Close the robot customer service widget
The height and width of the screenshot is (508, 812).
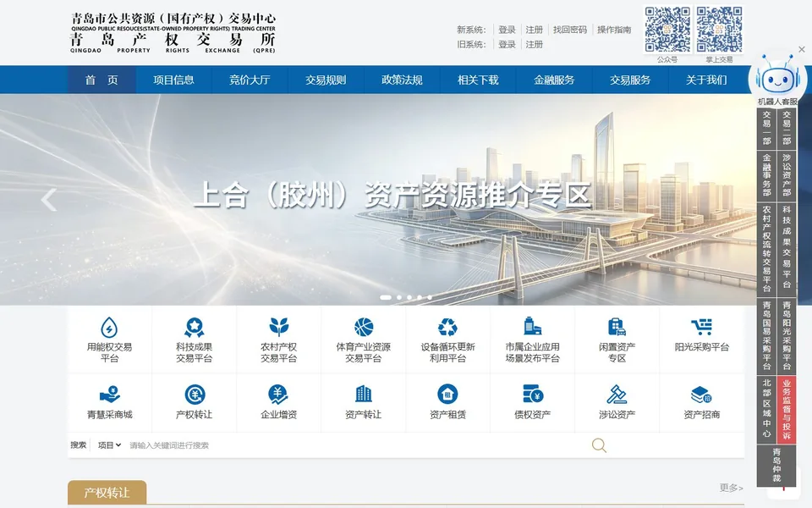[802, 50]
